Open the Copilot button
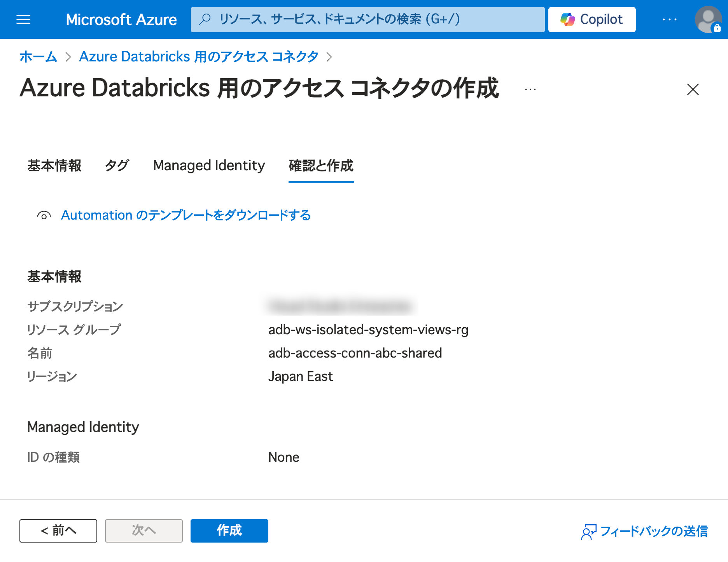This screenshot has width=728, height=562. [592, 19]
